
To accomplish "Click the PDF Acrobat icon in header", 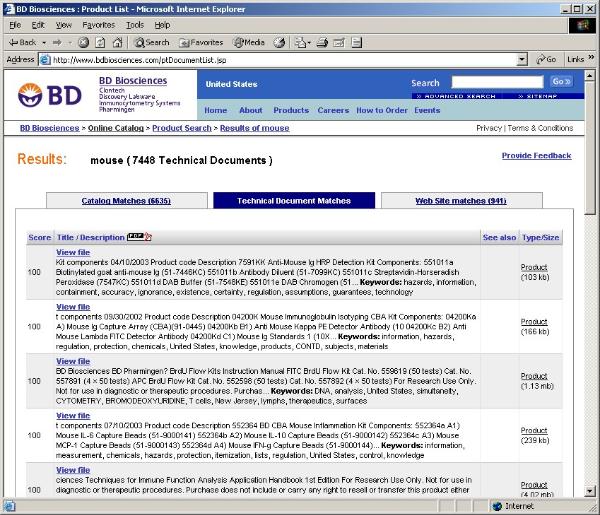I will [x=140, y=237].
